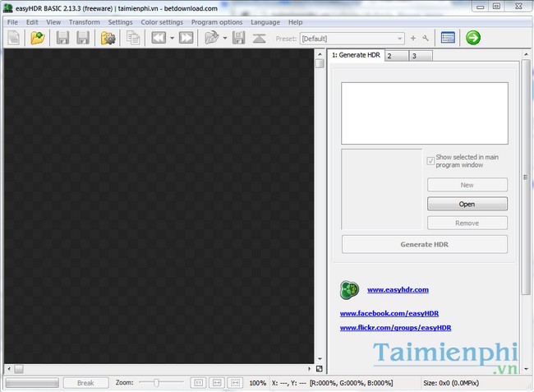This screenshot has width=534, height=392.
Task: Open the Color settings menu
Action: click(x=162, y=22)
